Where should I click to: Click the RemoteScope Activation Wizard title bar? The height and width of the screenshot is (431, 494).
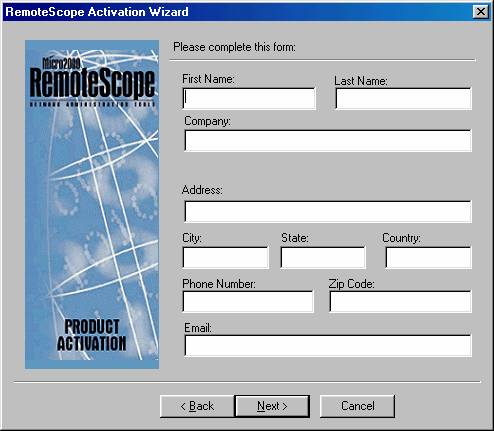tap(247, 12)
